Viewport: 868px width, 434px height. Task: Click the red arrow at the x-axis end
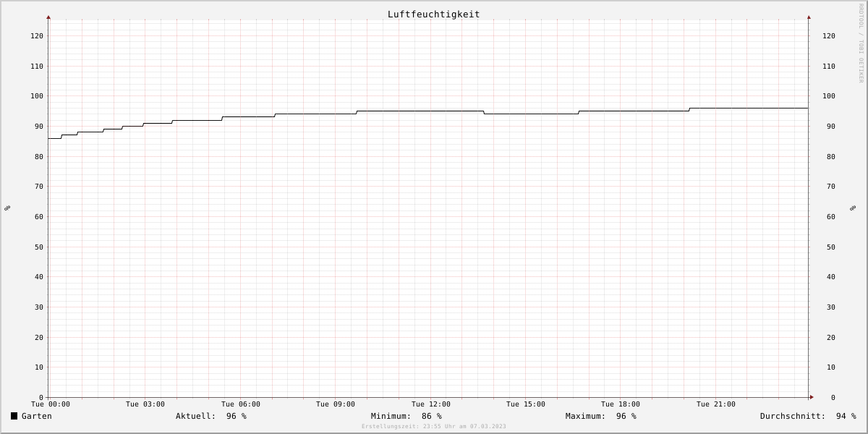812,397
